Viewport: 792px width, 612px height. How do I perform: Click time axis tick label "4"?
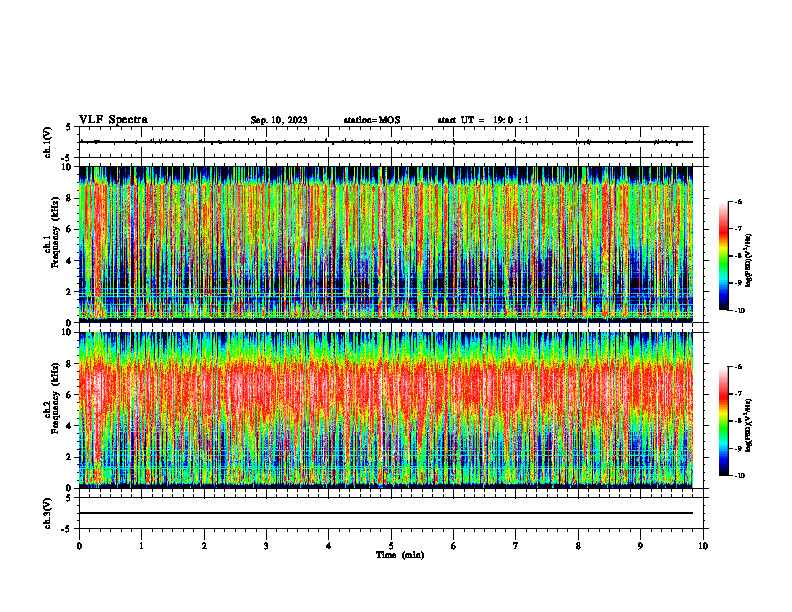point(329,546)
